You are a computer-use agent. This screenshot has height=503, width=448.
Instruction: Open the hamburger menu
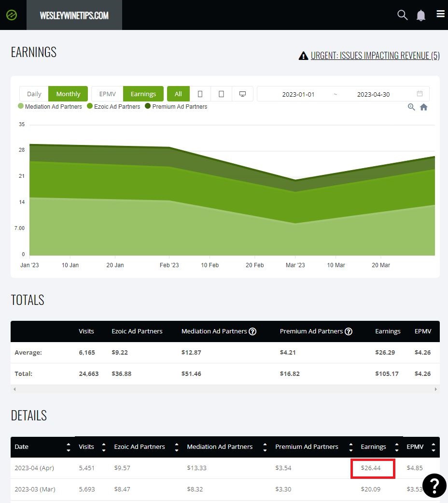pyautogui.click(x=441, y=14)
